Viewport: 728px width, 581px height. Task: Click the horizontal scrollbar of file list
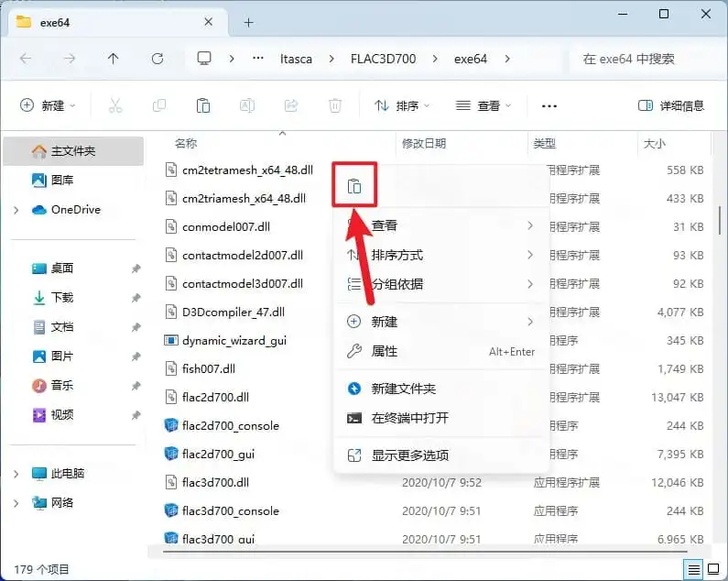point(425,552)
